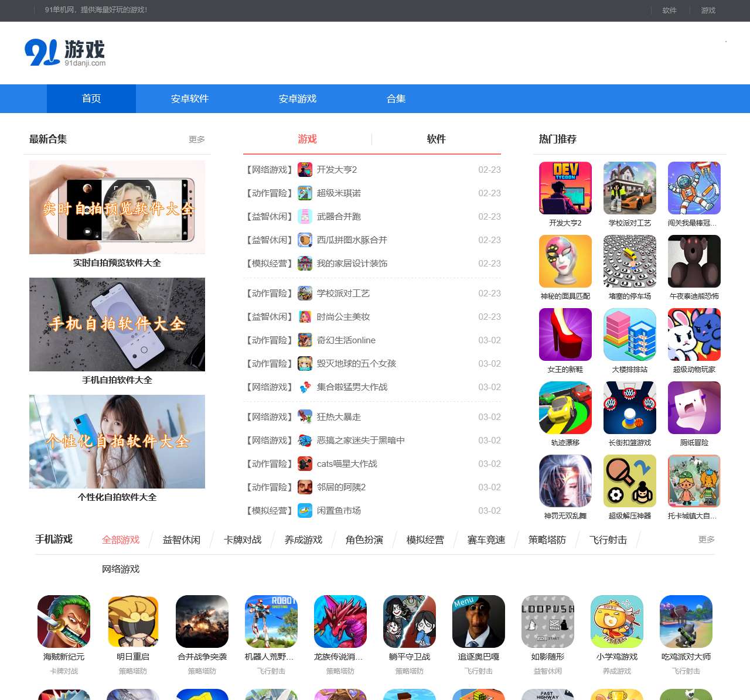Open the 合集 navigation item

[396, 98]
